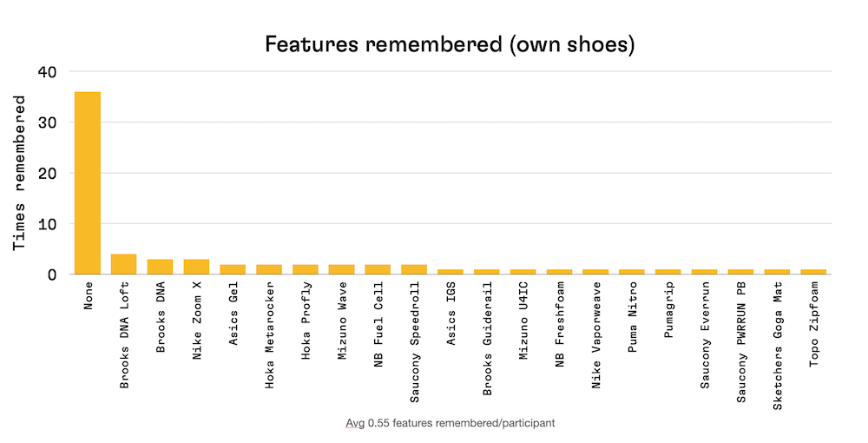This screenshot has width=868, height=443.
Task: Select the Brooks Guiderail label
Action: 487,339
